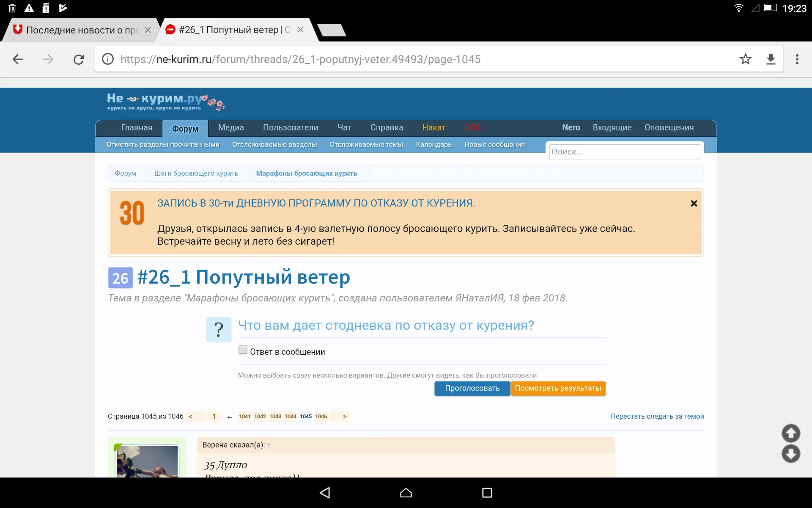This screenshot has height=508, width=812.
Task: Dismiss the 30-day program banner
Action: [694, 203]
